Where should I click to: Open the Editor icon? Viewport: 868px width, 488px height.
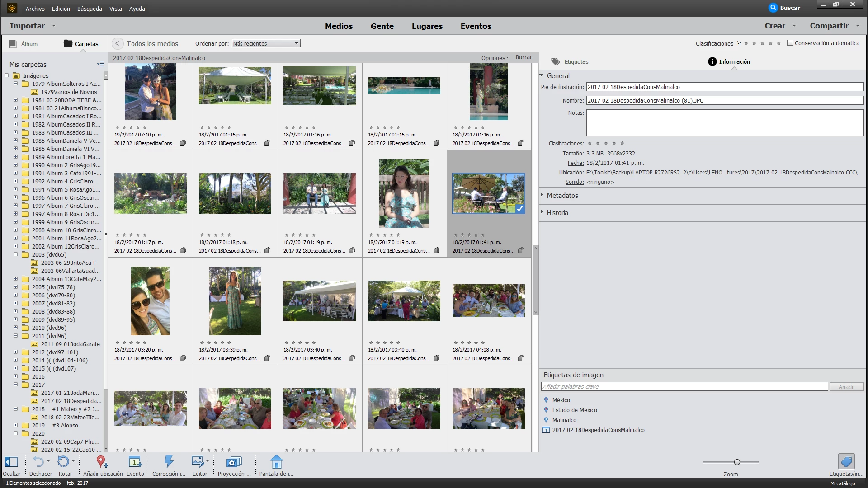point(198,462)
